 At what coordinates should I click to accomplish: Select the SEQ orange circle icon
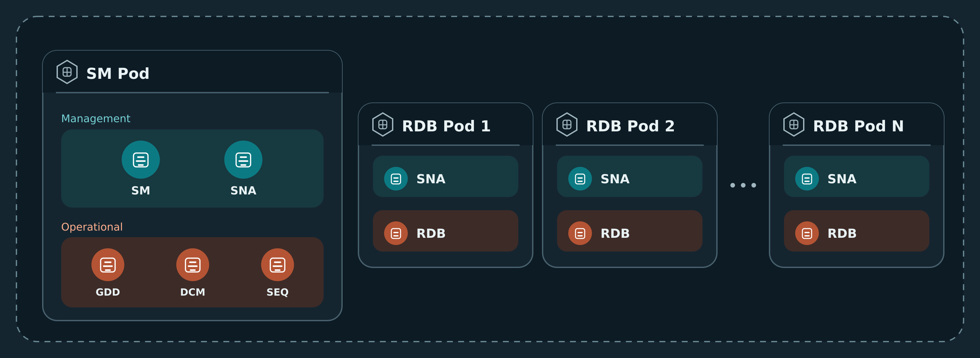277,265
